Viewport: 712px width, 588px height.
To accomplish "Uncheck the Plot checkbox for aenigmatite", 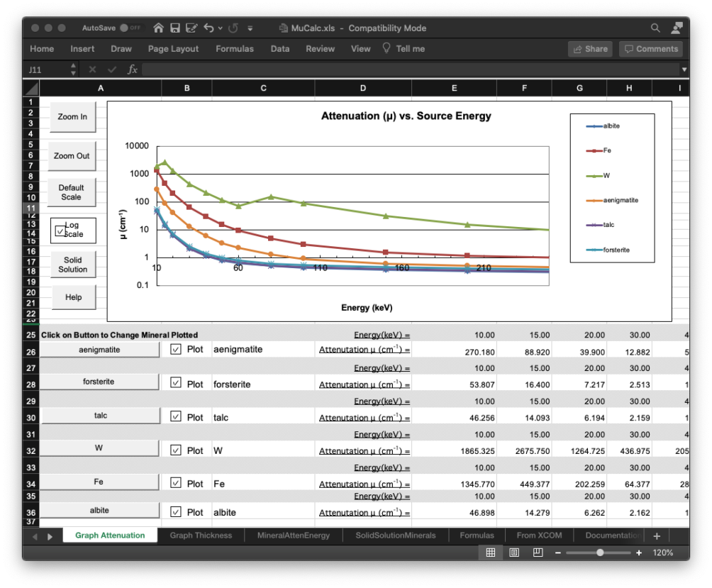I will click(x=176, y=349).
